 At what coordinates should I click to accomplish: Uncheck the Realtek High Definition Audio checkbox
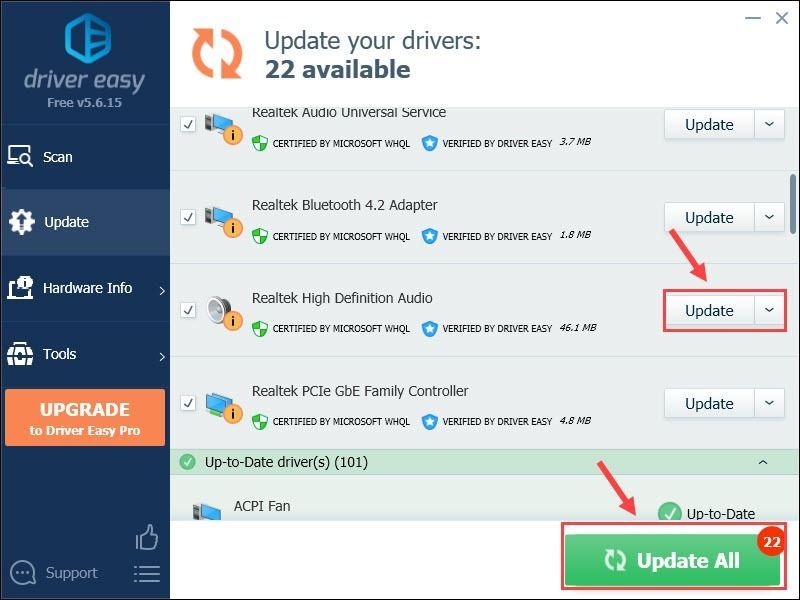click(188, 310)
